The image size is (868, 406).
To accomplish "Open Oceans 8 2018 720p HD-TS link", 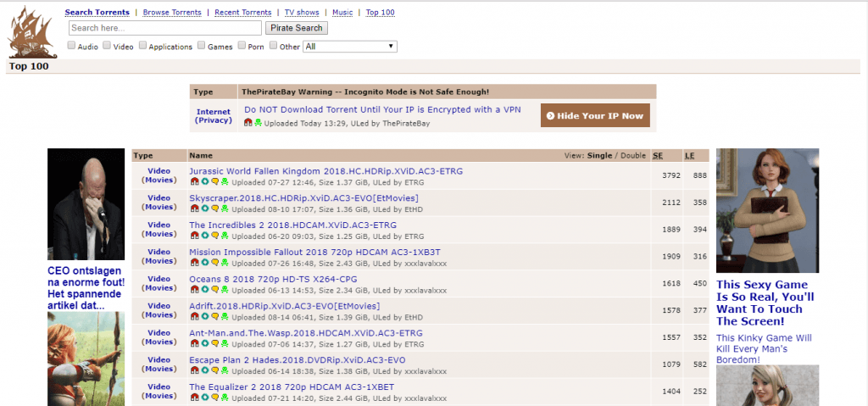I will click(x=274, y=279).
